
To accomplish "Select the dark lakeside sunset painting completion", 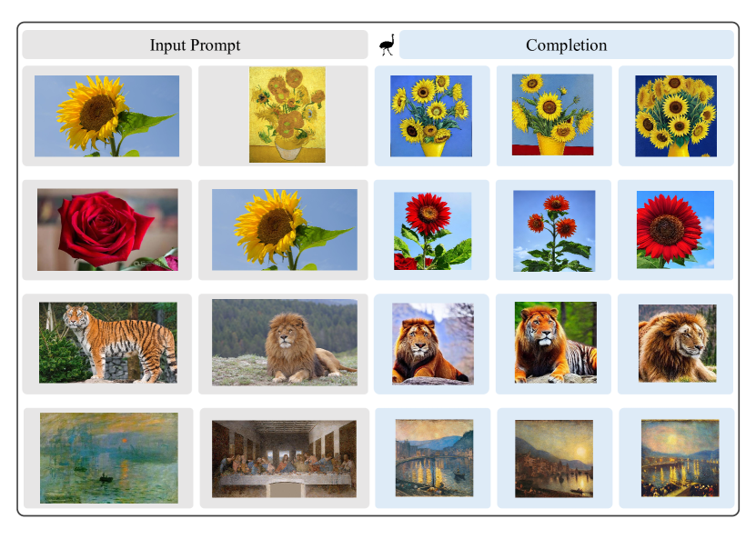I will coord(554,459).
